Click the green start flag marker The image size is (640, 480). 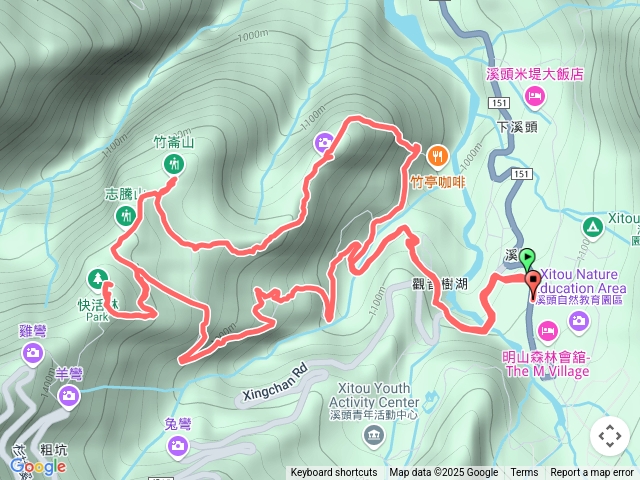(x=527, y=258)
